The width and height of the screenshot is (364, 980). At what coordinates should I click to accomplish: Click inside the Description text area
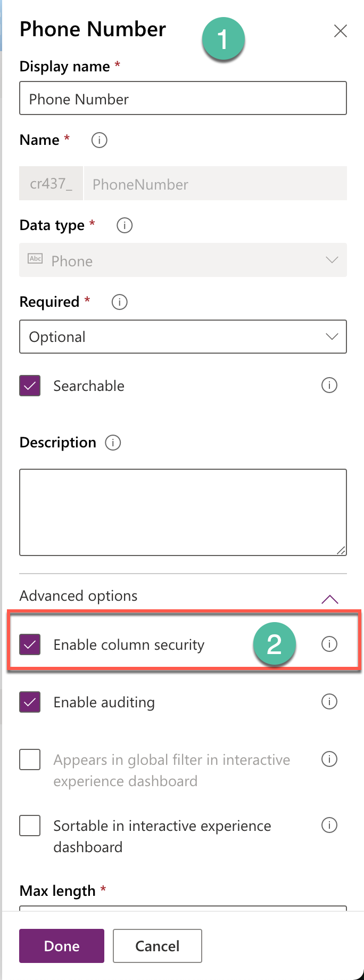[x=183, y=512]
